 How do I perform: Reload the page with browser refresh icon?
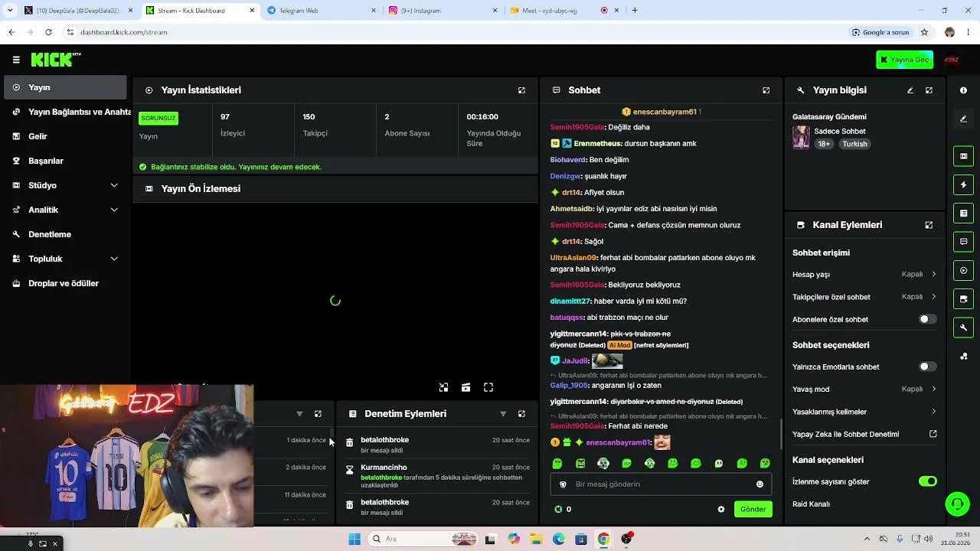[x=48, y=32]
